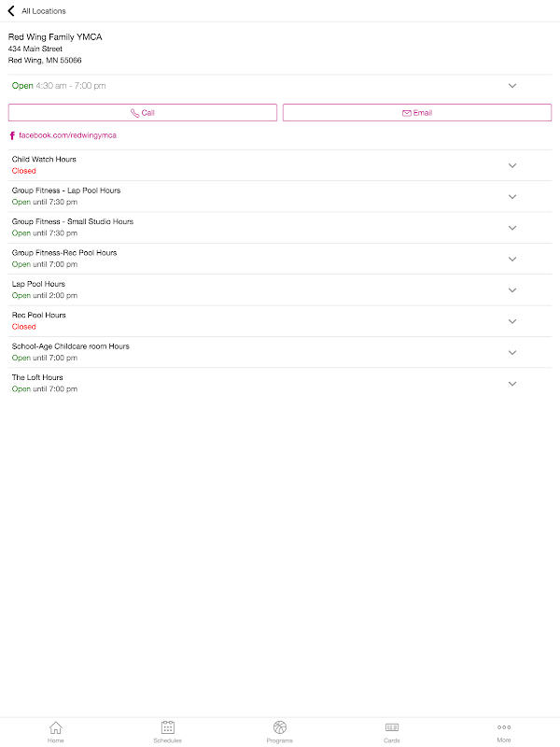560x747 pixels.
Task: Open the More dots menu
Action: (x=504, y=727)
